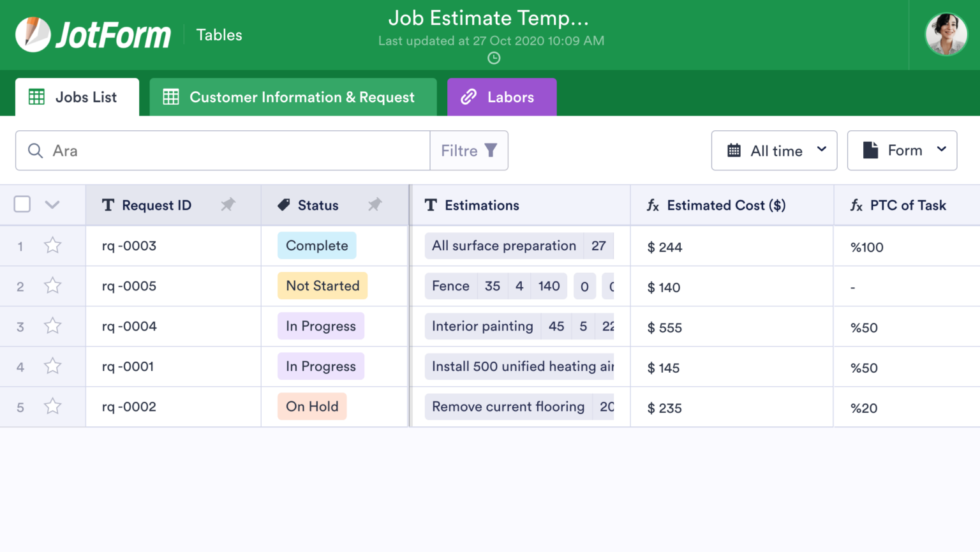
Task: Click the JotForm logo
Action: coord(93,34)
